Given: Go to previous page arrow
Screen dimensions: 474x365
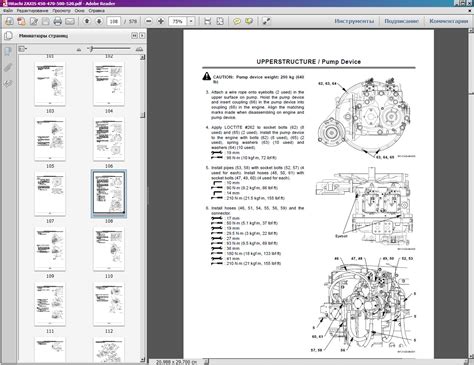Looking at the screenshot, I should (x=87, y=21).
